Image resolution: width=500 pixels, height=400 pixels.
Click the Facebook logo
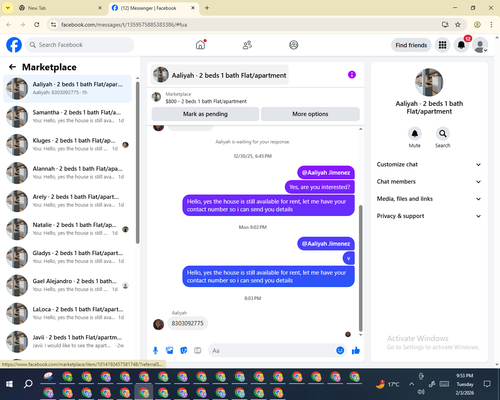(14, 45)
